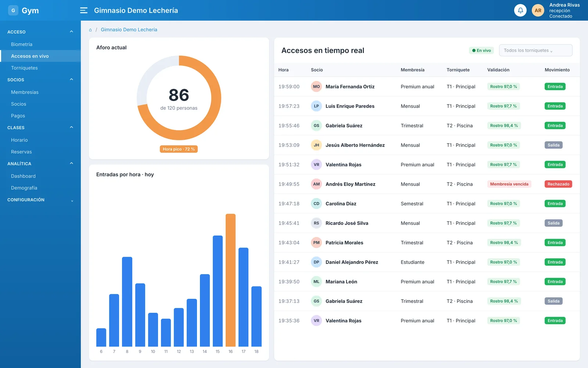Click the Membresía vencida validation badge
This screenshot has height=368, width=588.
509,184
